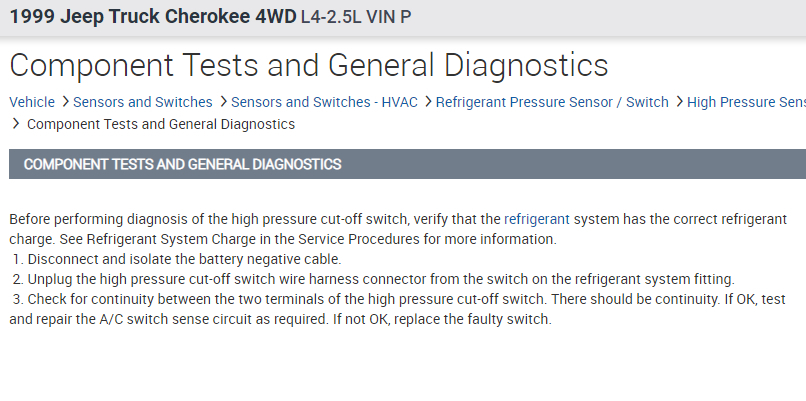Navigate to the High Pressure Sensor breadcrumb
The height and width of the screenshot is (401, 806).
746,102
